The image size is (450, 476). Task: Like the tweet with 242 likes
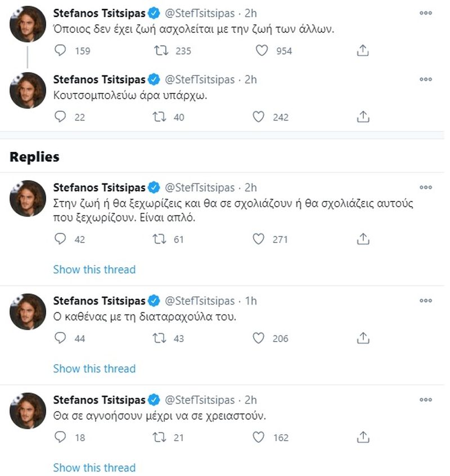coord(259,117)
